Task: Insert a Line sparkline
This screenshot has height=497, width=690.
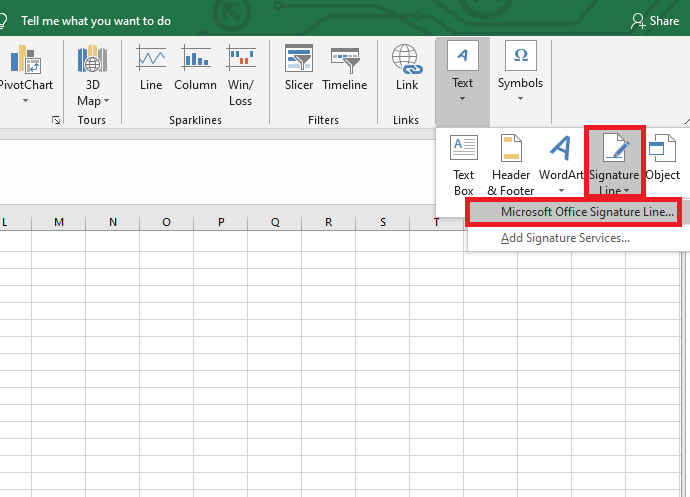Action: click(151, 68)
